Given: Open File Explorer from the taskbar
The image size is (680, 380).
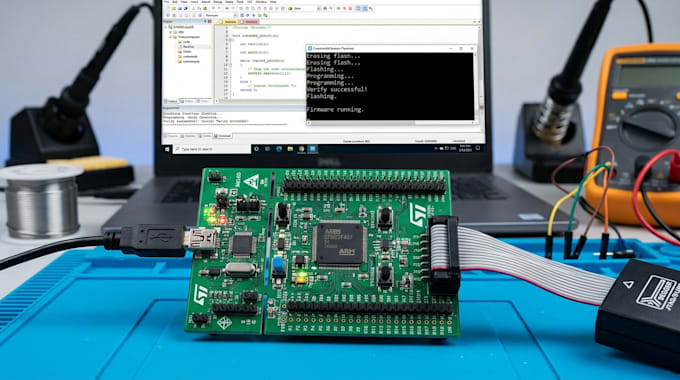Looking at the screenshot, I should 290,149.
